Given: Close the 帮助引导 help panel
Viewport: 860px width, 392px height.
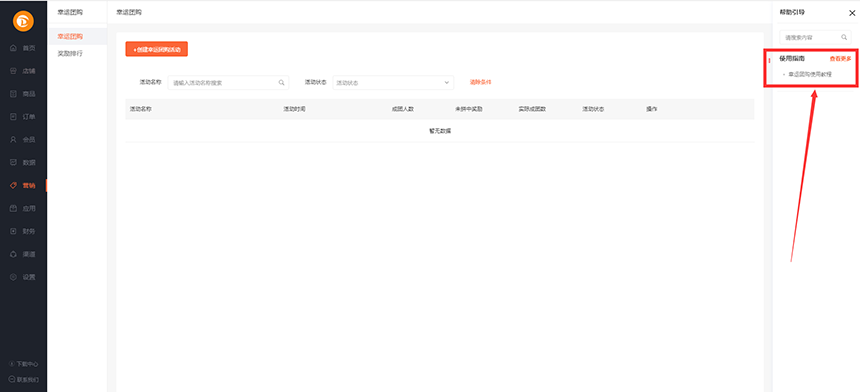Looking at the screenshot, I should point(852,13).
